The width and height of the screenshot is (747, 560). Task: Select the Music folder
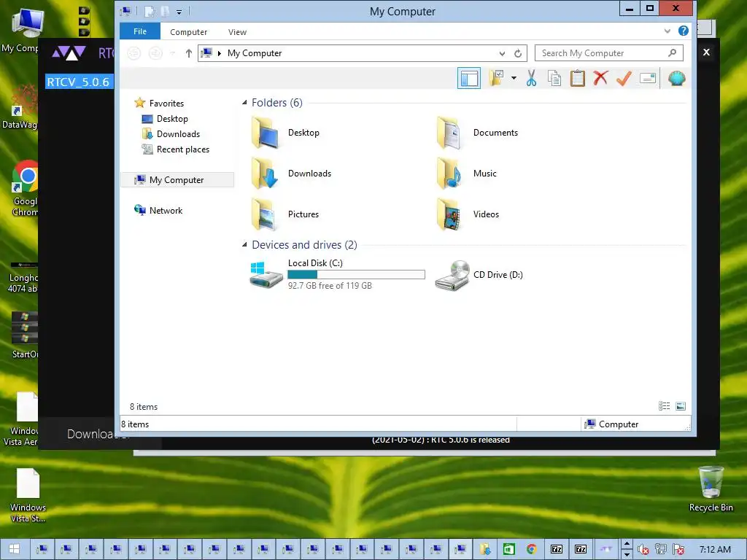(467, 174)
